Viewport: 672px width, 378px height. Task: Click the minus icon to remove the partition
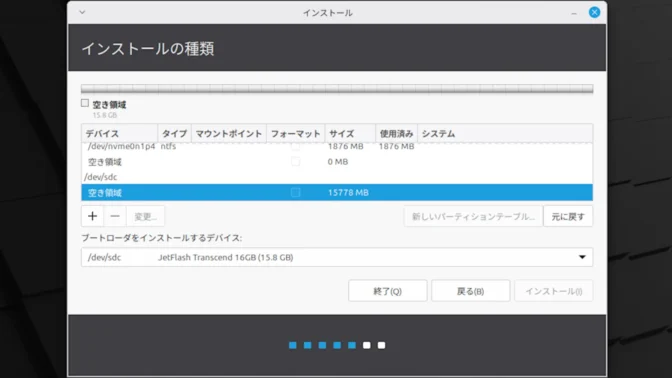pyautogui.click(x=115, y=216)
